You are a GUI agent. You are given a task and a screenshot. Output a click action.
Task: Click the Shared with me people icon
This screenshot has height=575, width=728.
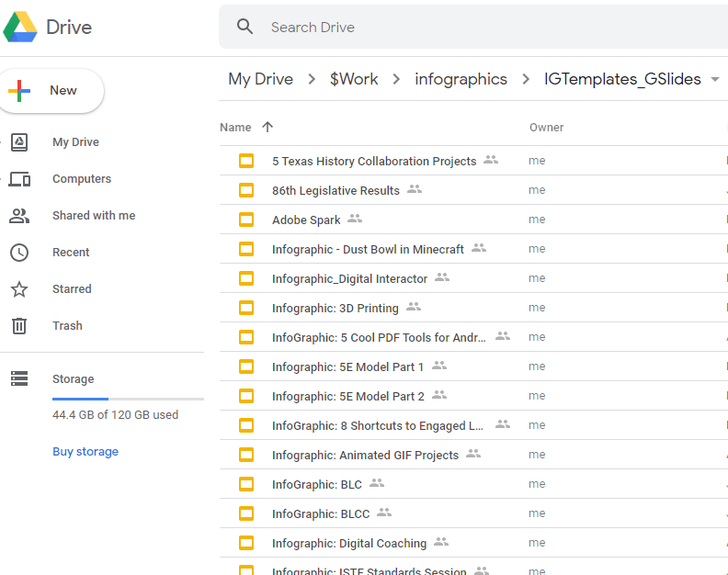click(19, 216)
